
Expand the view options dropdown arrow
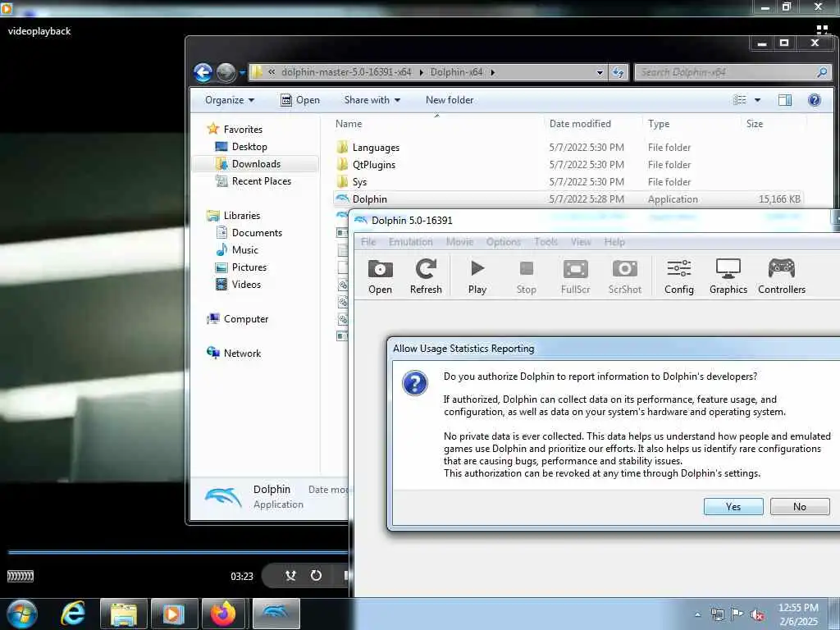pyautogui.click(x=757, y=100)
